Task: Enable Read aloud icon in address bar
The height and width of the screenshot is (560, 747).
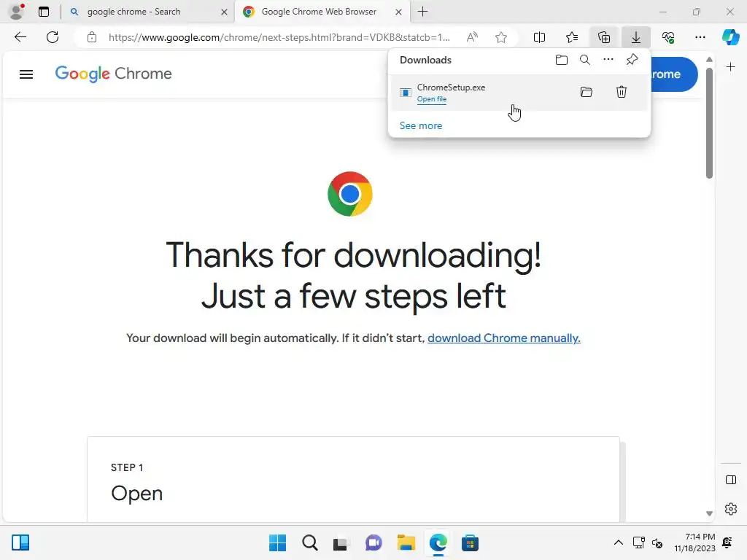Action: 472,37
